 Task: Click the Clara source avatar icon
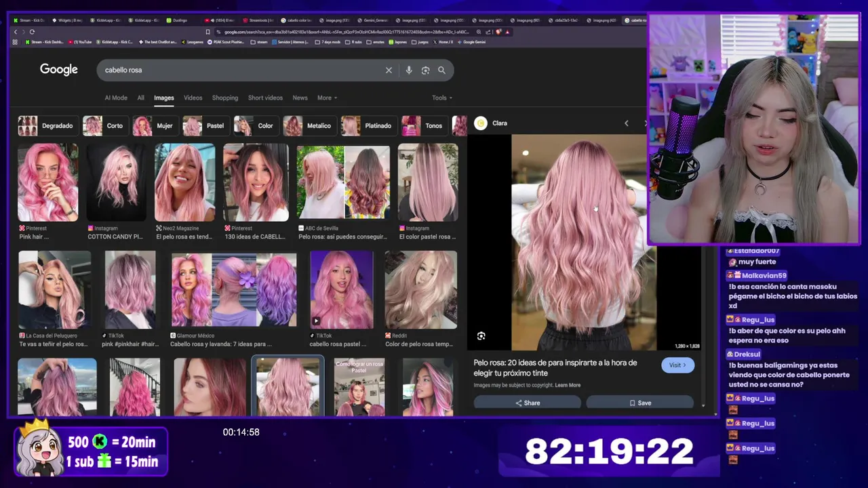click(x=481, y=123)
